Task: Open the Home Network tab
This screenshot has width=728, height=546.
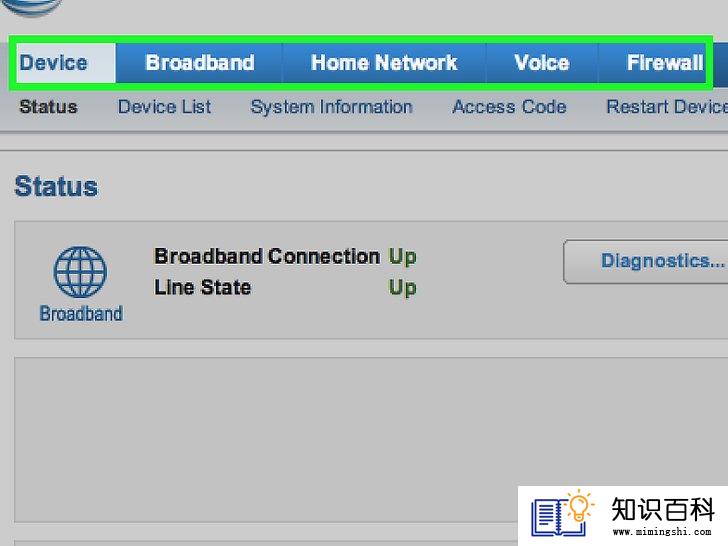Action: 384,63
